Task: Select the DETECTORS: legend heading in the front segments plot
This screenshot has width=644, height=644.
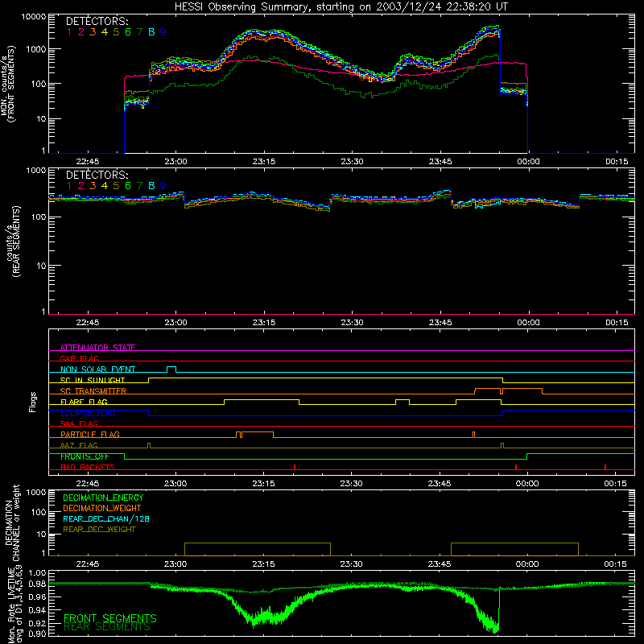Action: tap(97, 22)
